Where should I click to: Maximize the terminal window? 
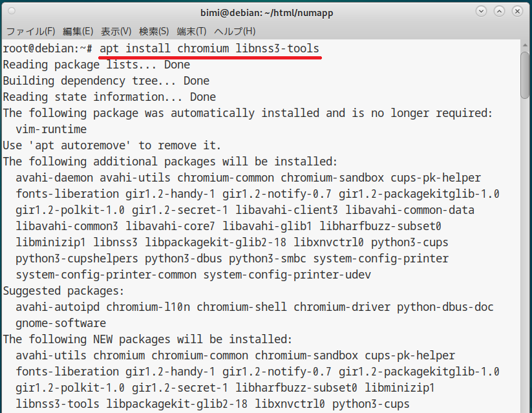coord(500,12)
